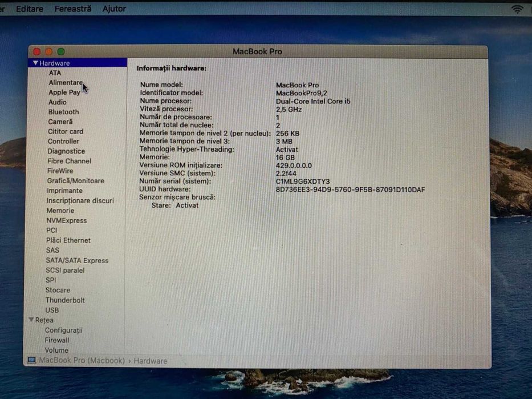Select Bluetooth in the sidebar
Screen dimensions: 532x399
tap(63, 112)
